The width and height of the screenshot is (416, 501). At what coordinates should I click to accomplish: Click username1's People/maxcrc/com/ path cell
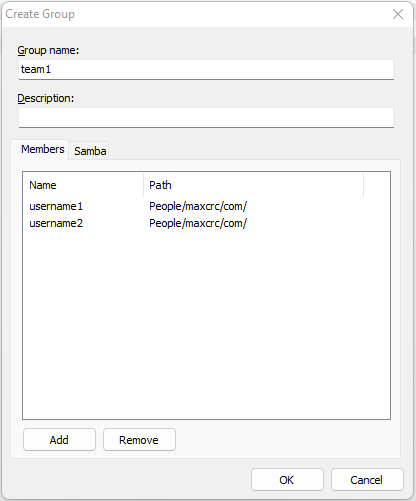(198, 206)
